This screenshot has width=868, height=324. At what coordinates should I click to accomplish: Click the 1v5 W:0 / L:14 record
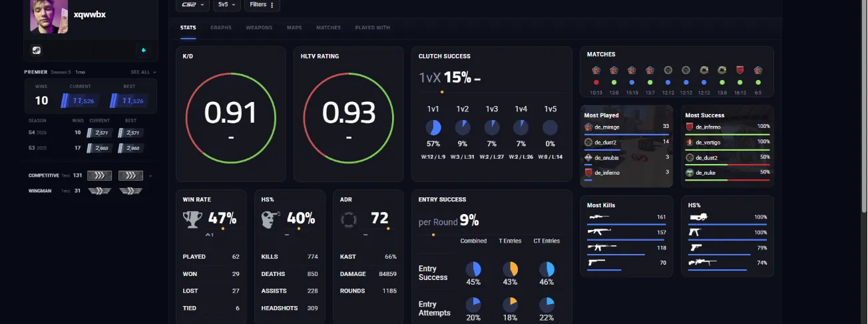550,157
